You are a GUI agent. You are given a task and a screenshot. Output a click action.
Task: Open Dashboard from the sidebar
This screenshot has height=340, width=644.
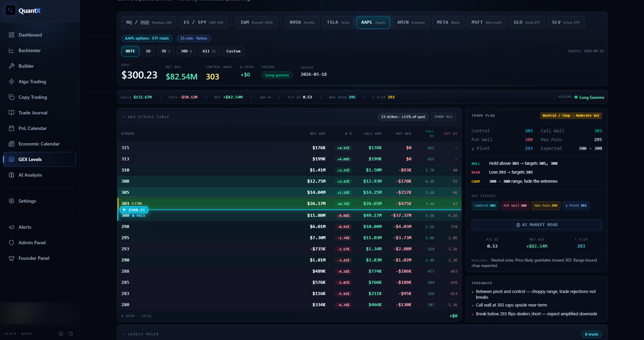tap(39, 35)
